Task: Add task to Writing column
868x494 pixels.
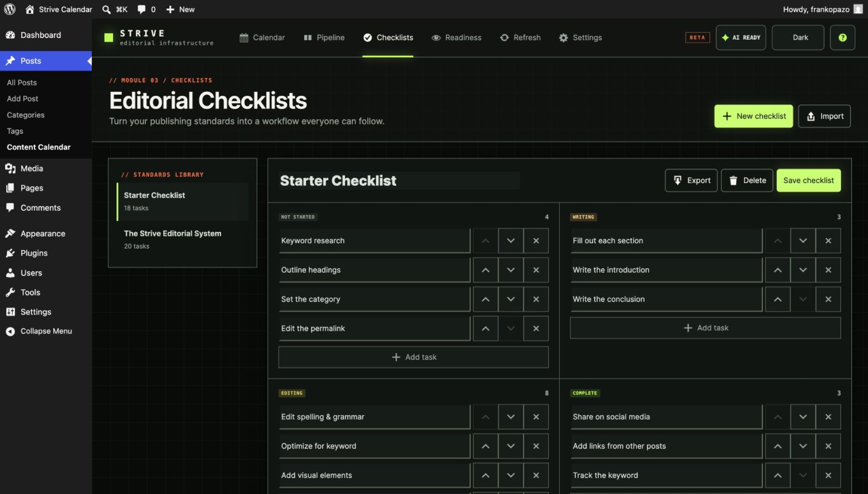Action: pos(705,328)
